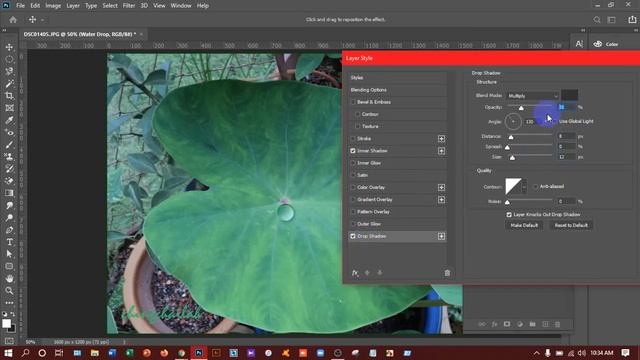Select the Elliptical Marquee tool
The image size is (640, 360).
(9, 59)
